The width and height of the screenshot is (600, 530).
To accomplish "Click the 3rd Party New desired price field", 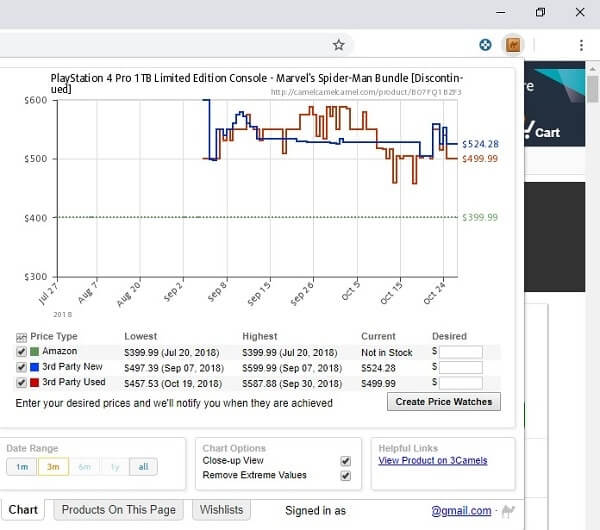I will click(461, 367).
